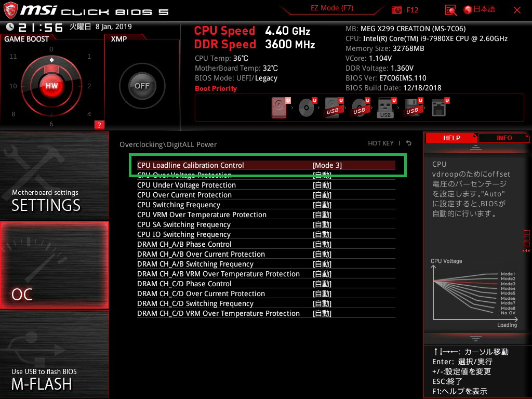Click the MSI dragon shield logo
This screenshot has height=399, width=532.
click(10, 10)
